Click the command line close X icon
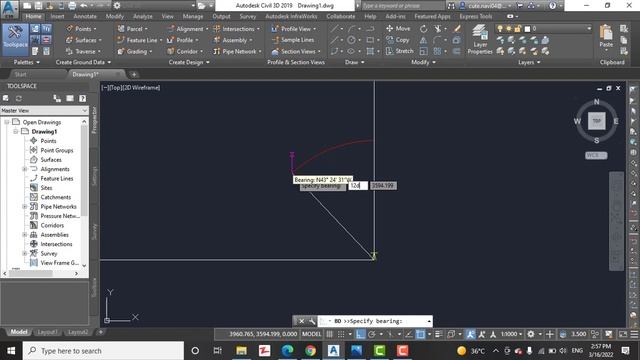This screenshot has width=640, height=360. coord(302,321)
